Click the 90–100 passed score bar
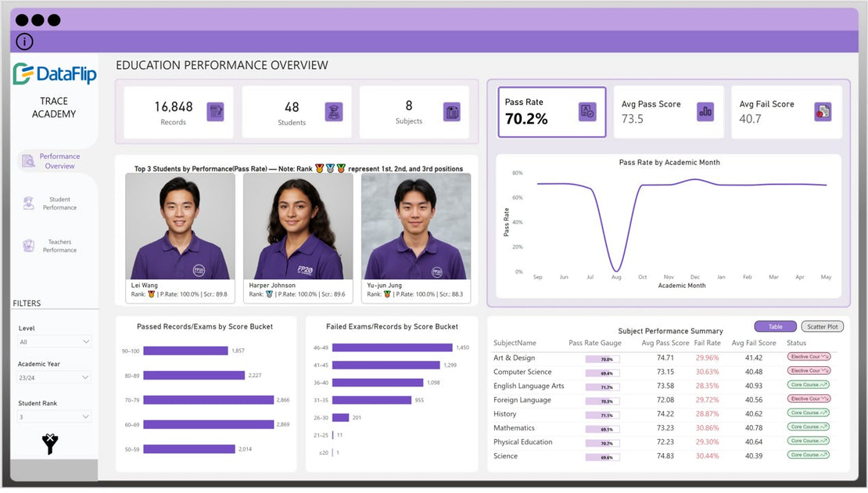The image size is (868, 493). 185,351
